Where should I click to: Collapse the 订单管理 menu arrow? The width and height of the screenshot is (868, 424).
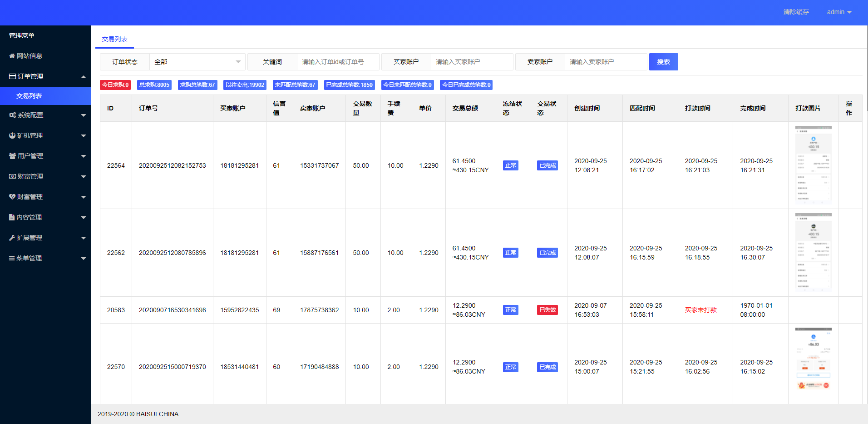tap(84, 77)
